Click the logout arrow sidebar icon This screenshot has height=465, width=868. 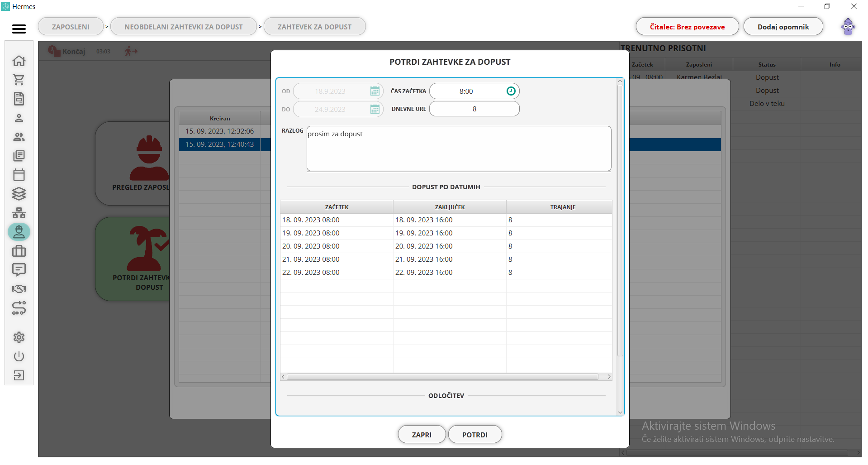click(19, 375)
